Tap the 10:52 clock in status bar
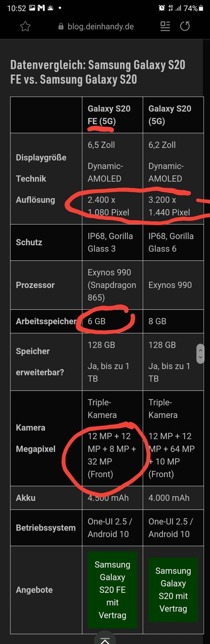Viewport: 210px width, 644px height. 16,8
